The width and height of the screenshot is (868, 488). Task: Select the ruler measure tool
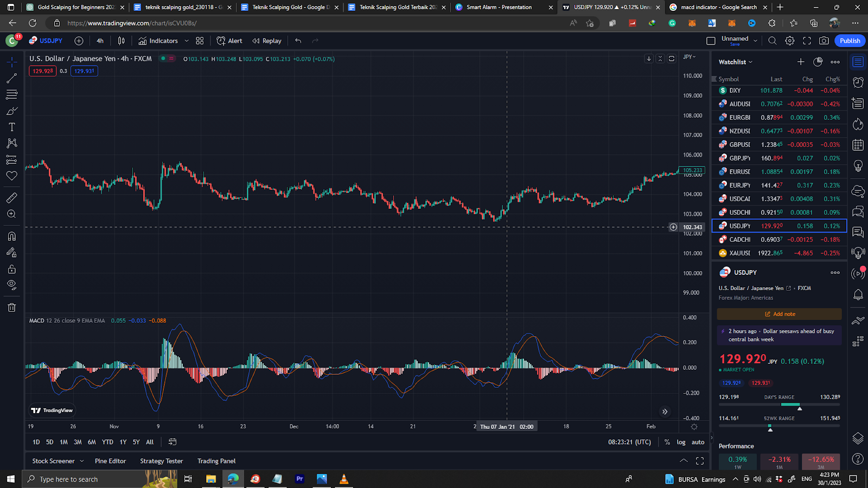click(x=11, y=198)
